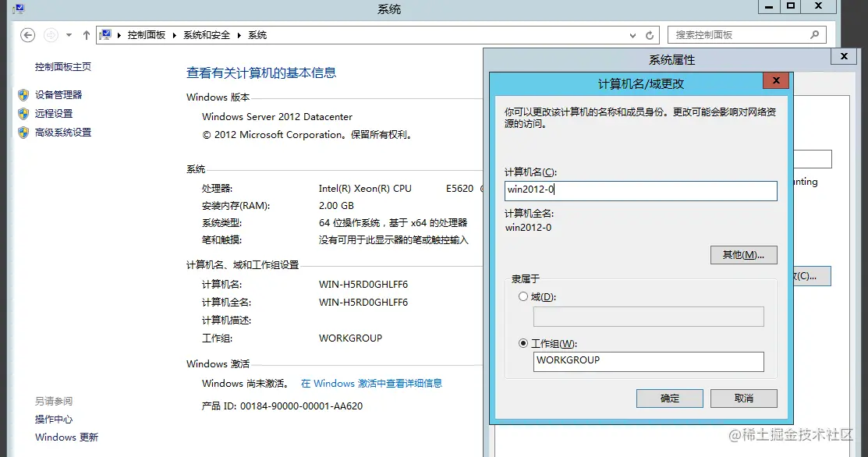The image size is (868, 457).
Task: Click the 其他(M)... button
Action: click(x=743, y=255)
